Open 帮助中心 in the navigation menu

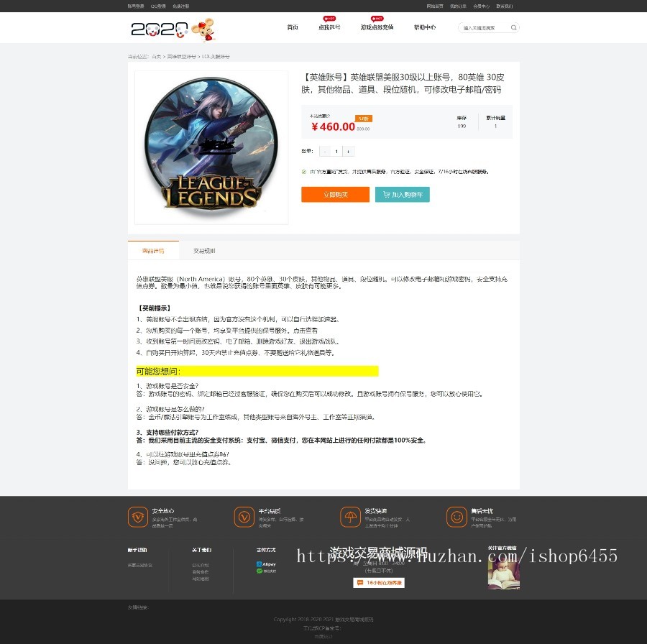(x=424, y=28)
